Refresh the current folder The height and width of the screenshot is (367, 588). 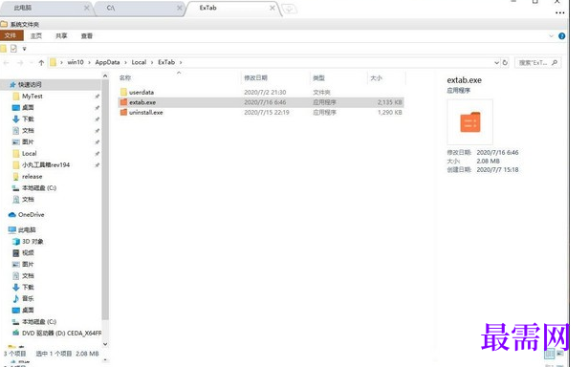(x=505, y=63)
